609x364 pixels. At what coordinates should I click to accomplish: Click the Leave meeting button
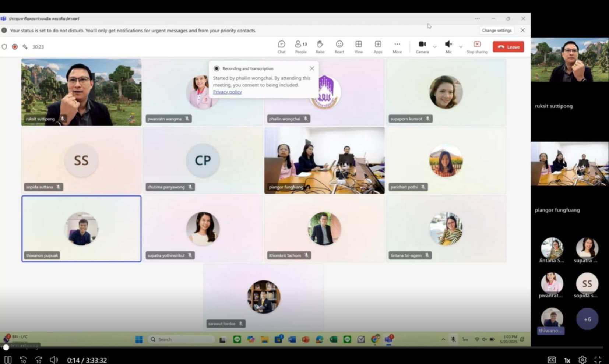[x=508, y=47]
